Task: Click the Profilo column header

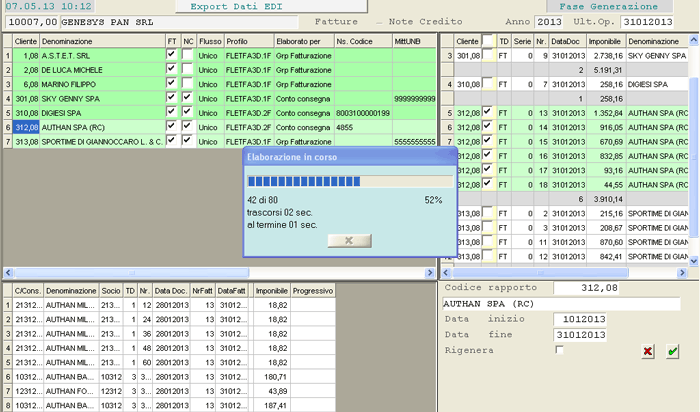Action: point(249,41)
